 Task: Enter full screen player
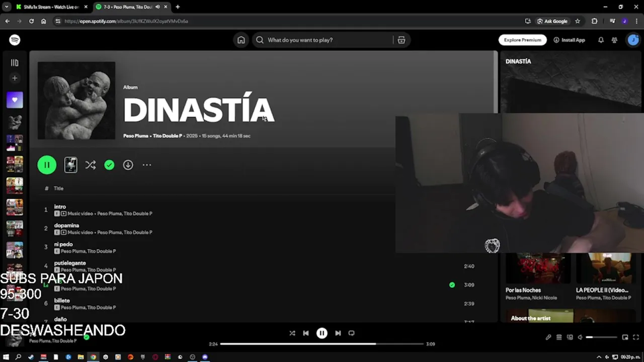tap(635, 337)
